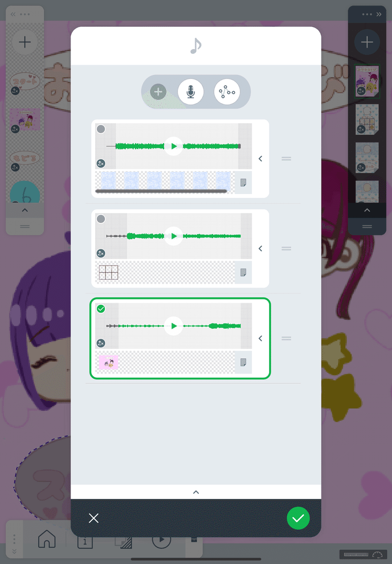Confirm with the green checkmark button
The image size is (392, 564).
point(298,518)
